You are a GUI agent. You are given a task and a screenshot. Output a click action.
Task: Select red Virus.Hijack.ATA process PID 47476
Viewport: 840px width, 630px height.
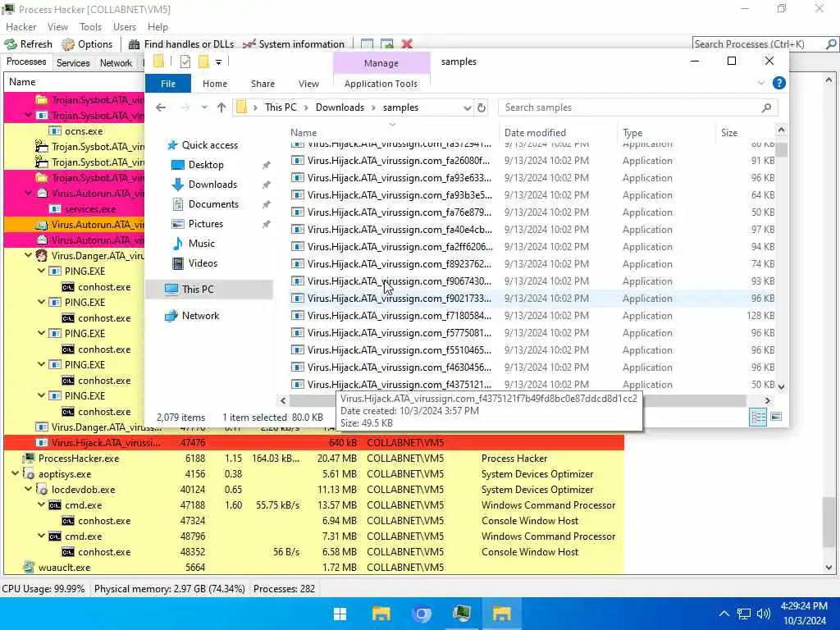pyautogui.click(x=314, y=443)
